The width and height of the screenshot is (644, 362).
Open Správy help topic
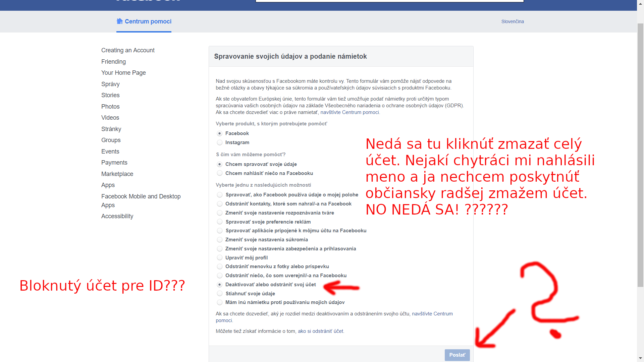click(x=110, y=84)
